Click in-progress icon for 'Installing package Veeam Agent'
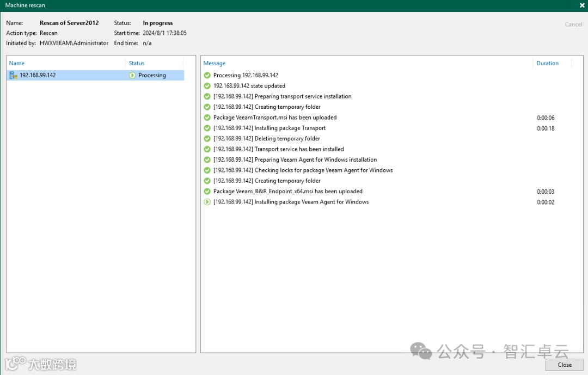Image resolution: width=588 pixels, height=375 pixels. click(x=207, y=202)
